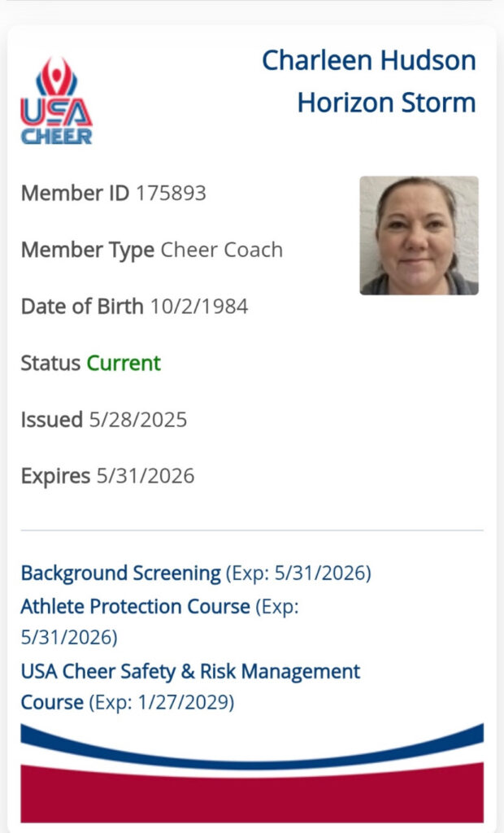Click Background Screening expiration date text

tap(298, 574)
